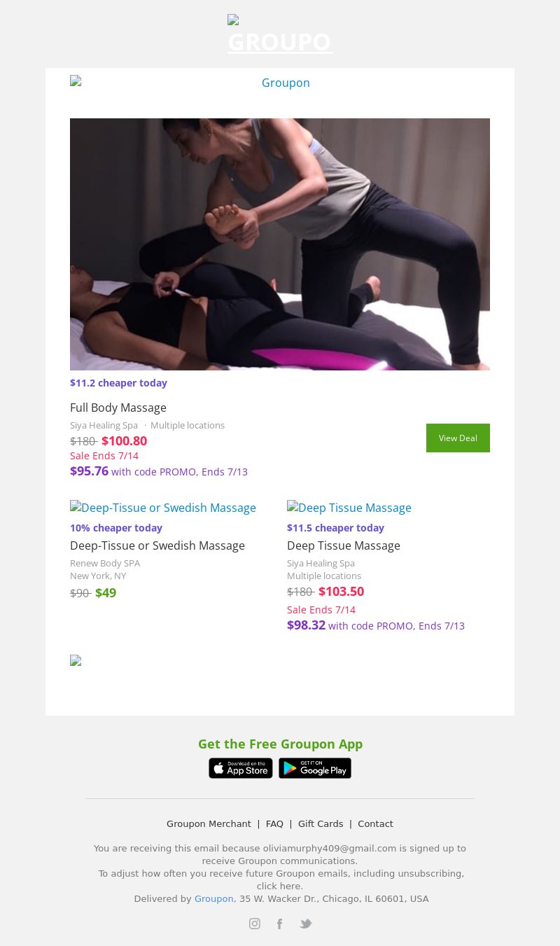Open the Twitter bird icon
The width and height of the screenshot is (560, 946).
pyautogui.click(x=306, y=924)
